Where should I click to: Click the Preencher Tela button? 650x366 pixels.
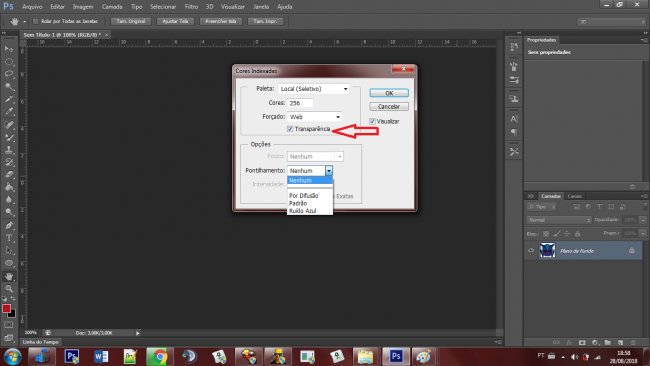tap(221, 21)
